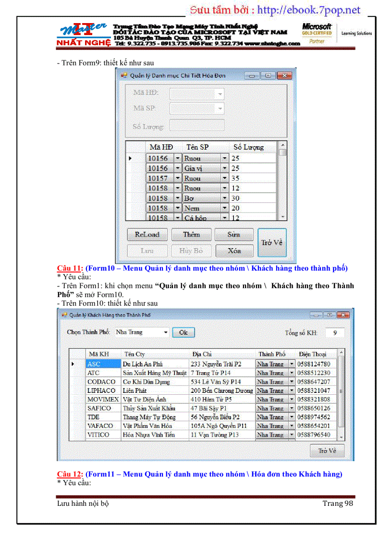
Task: Click the Ok button beside Nha Trang
Action: point(184,332)
